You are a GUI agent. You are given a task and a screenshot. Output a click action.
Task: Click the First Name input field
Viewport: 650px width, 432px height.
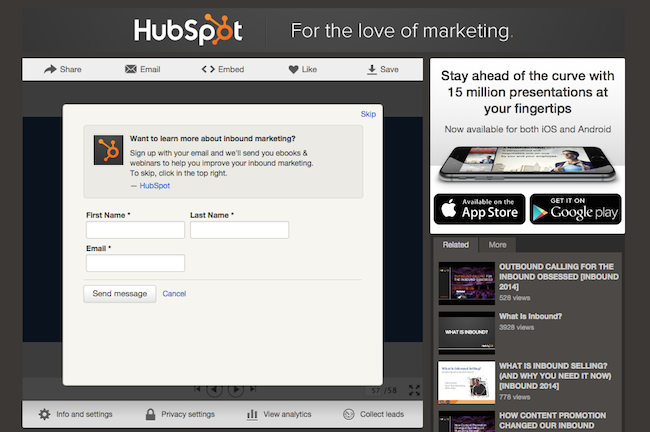point(136,230)
